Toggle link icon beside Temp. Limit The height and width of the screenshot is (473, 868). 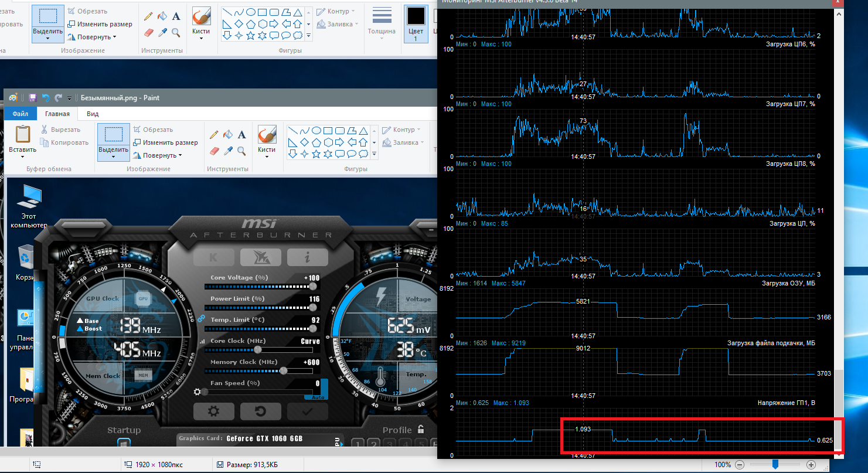click(x=201, y=319)
